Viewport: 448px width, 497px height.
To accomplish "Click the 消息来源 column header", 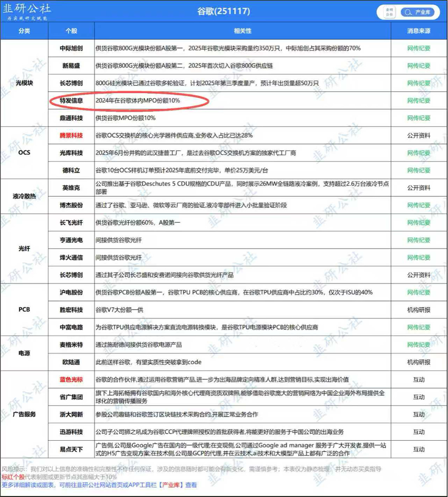I will (418, 31).
